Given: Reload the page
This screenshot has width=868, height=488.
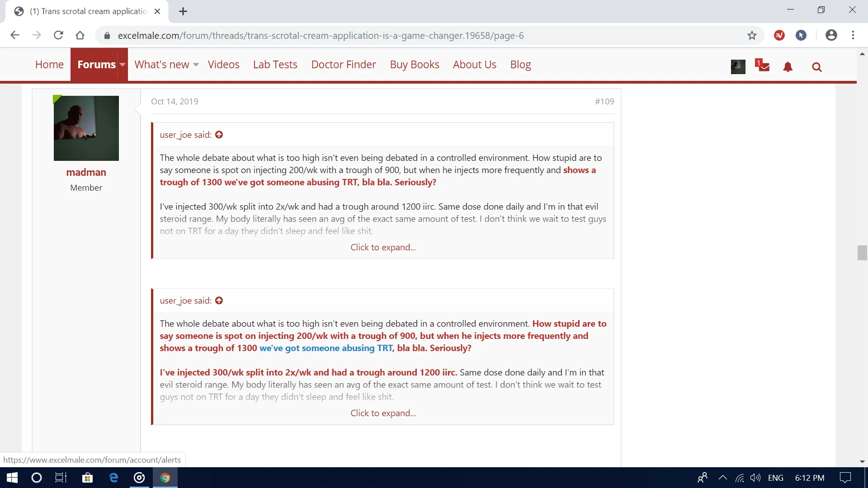Looking at the screenshot, I should click(x=58, y=35).
